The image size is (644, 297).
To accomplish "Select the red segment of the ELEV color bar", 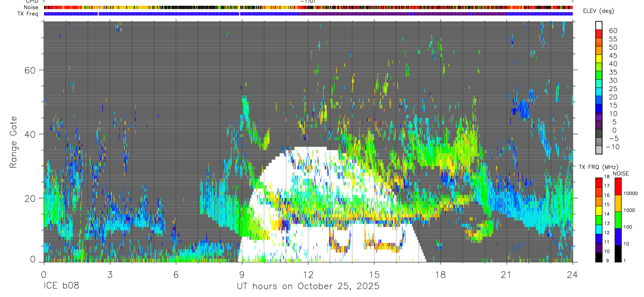I will pyautogui.click(x=599, y=34).
